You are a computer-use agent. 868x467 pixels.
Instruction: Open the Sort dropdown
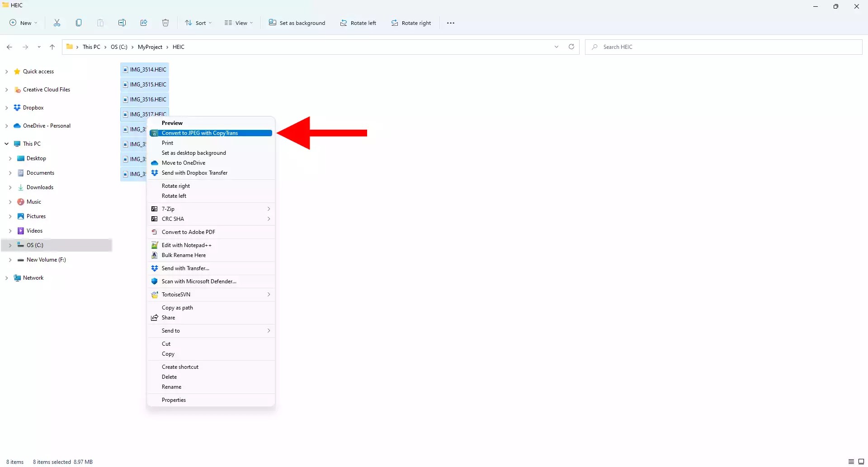point(198,23)
